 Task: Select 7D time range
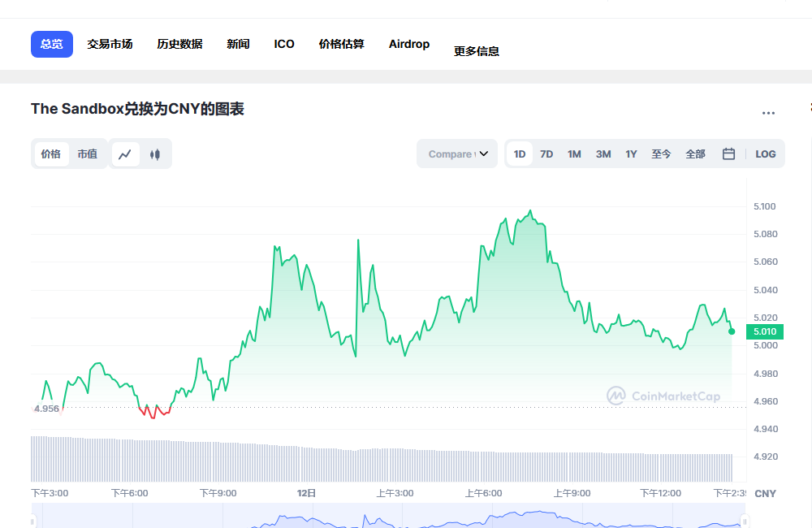tap(546, 154)
